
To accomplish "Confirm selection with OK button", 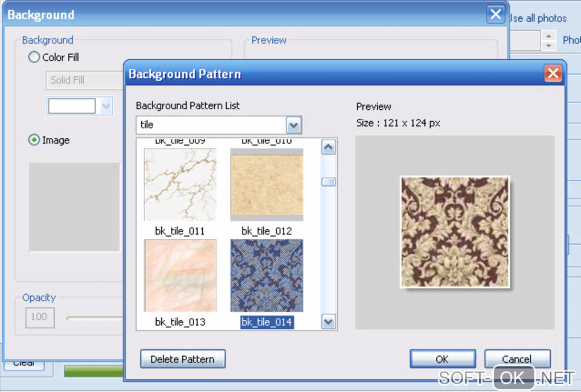I will pyautogui.click(x=442, y=359).
